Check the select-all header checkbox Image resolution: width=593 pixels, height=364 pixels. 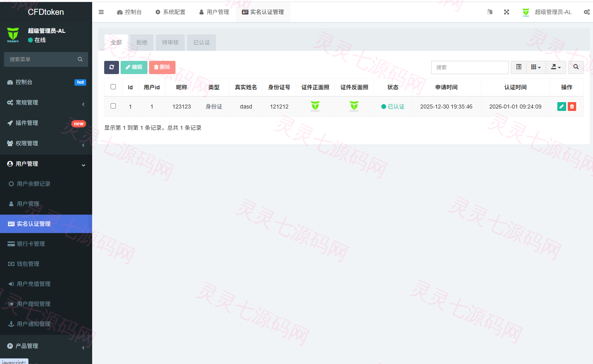coord(113,87)
